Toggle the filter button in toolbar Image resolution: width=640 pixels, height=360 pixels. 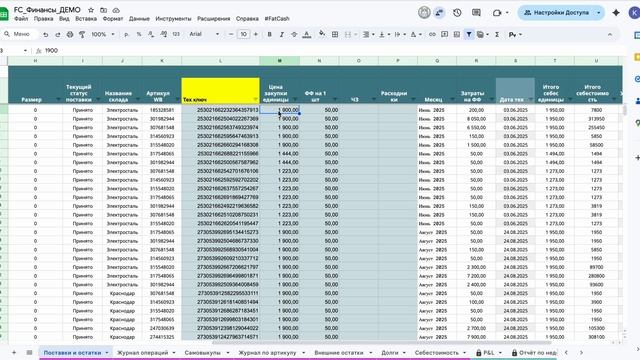[469, 35]
